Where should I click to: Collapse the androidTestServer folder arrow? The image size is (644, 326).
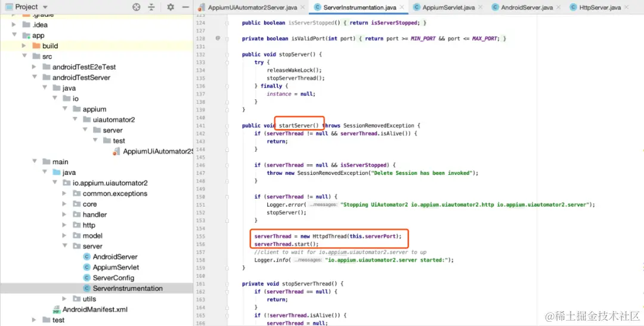point(35,77)
